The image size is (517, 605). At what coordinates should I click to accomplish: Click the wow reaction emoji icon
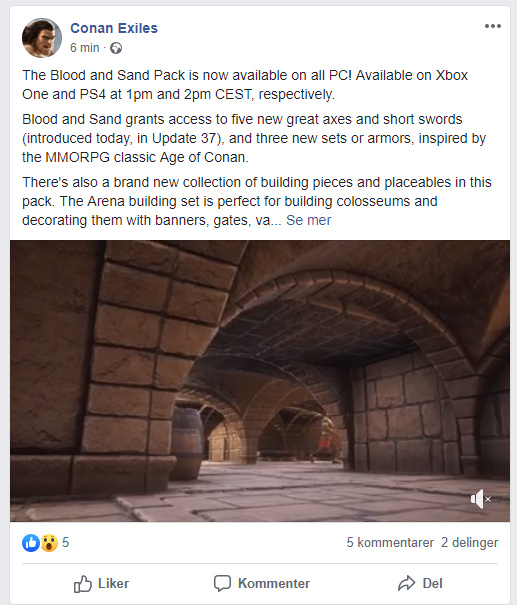coord(49,543)
